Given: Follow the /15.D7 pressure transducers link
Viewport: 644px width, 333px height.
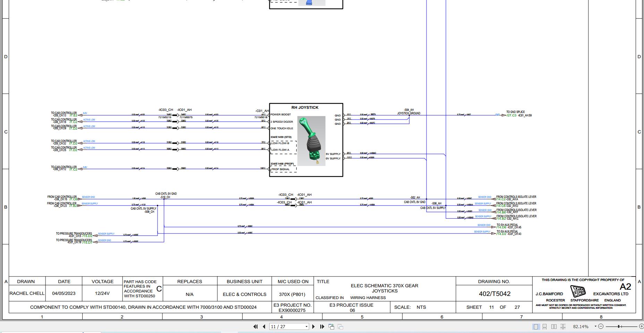Looking at the screenshot, I should pos(87,243).
